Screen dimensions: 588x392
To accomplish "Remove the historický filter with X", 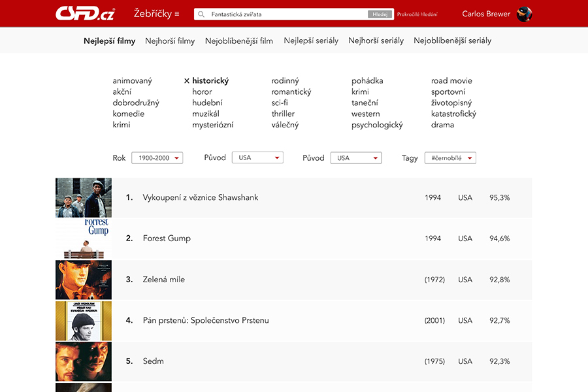I will click(x=186, y=81).
